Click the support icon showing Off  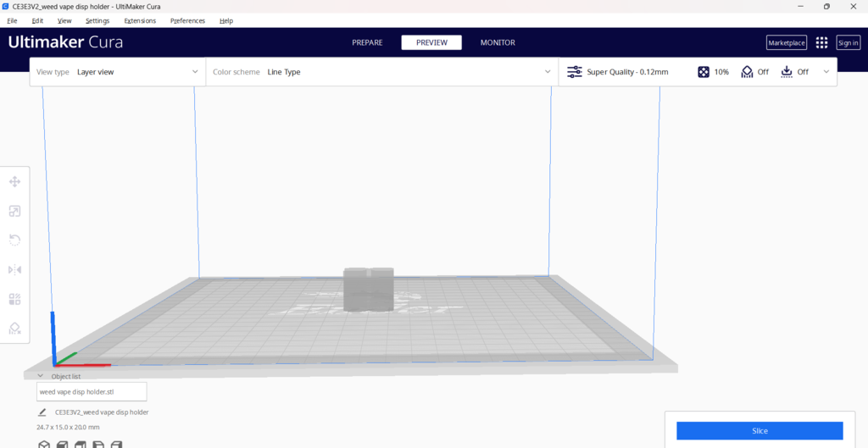tap(747, 72)
